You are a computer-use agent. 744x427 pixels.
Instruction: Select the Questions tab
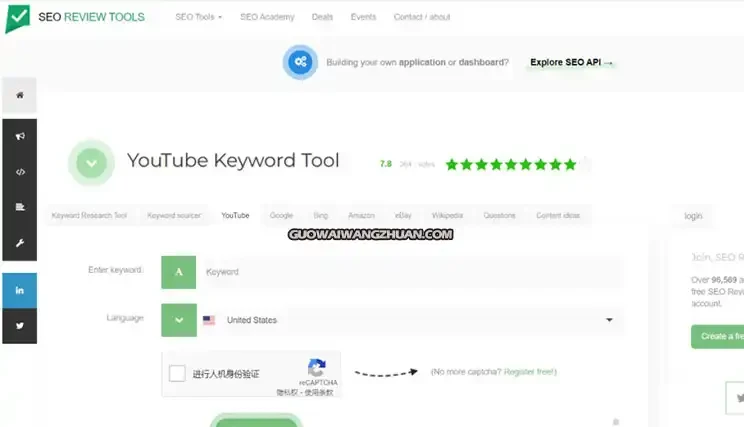(499, 215)
